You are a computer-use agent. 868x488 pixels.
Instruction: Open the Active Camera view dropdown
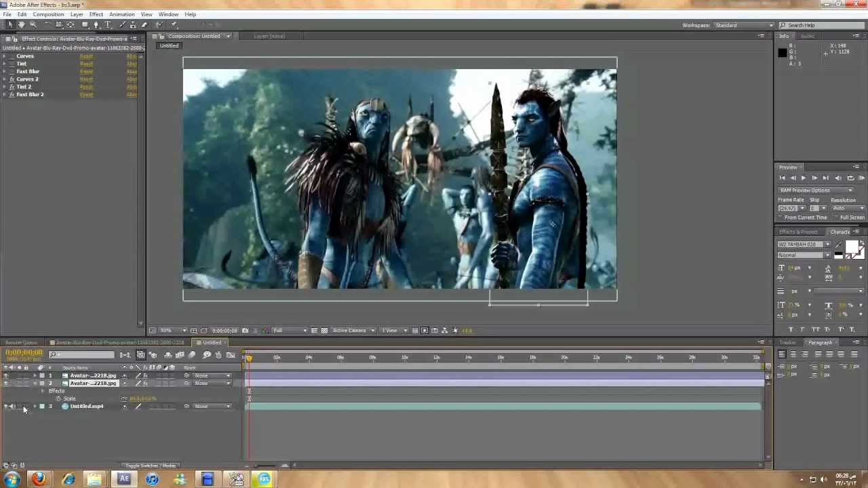pyautogui.click(x=353, y=331)
